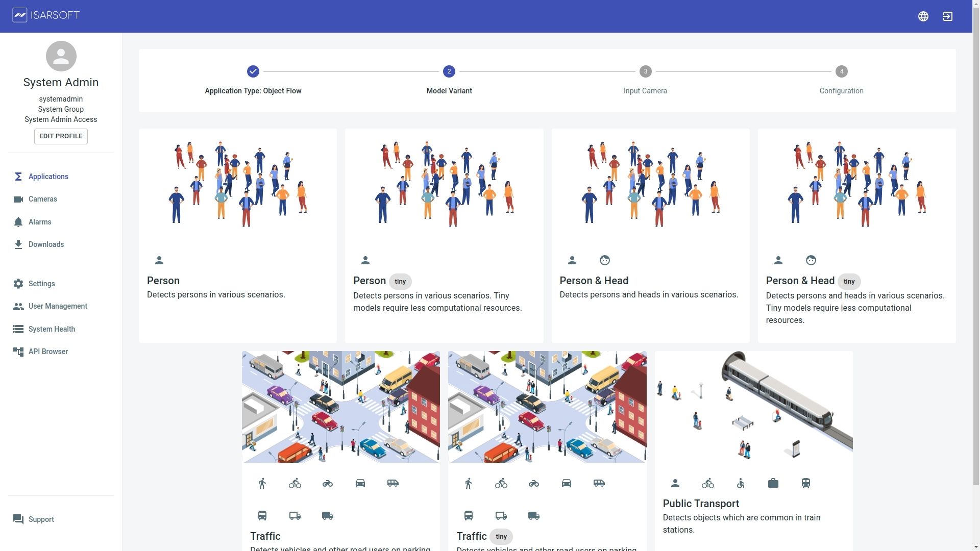980x551 pixels.
Task: Click step 3 Input Camera
Action: point(645,72)
